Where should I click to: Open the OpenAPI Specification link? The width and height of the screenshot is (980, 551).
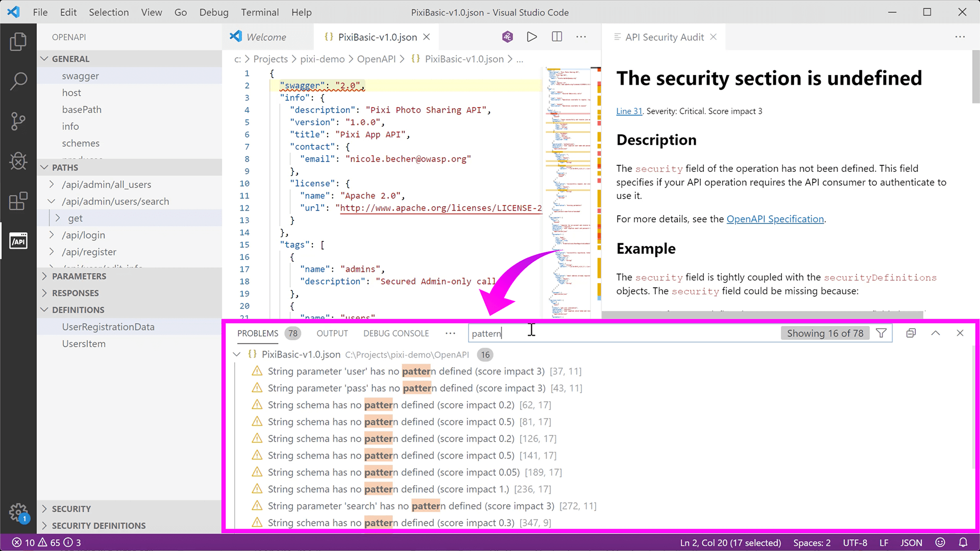[775, 219]
